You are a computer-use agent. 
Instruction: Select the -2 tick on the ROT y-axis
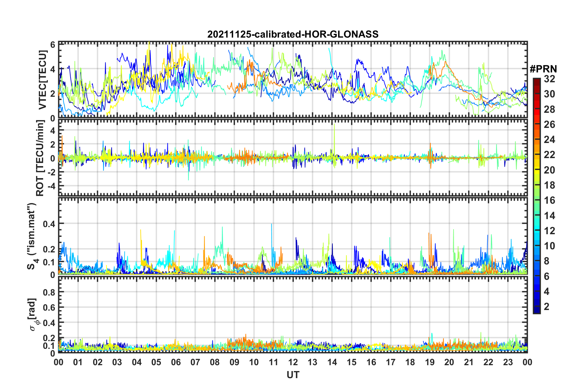pyautogui.click(x=51, y=172)
